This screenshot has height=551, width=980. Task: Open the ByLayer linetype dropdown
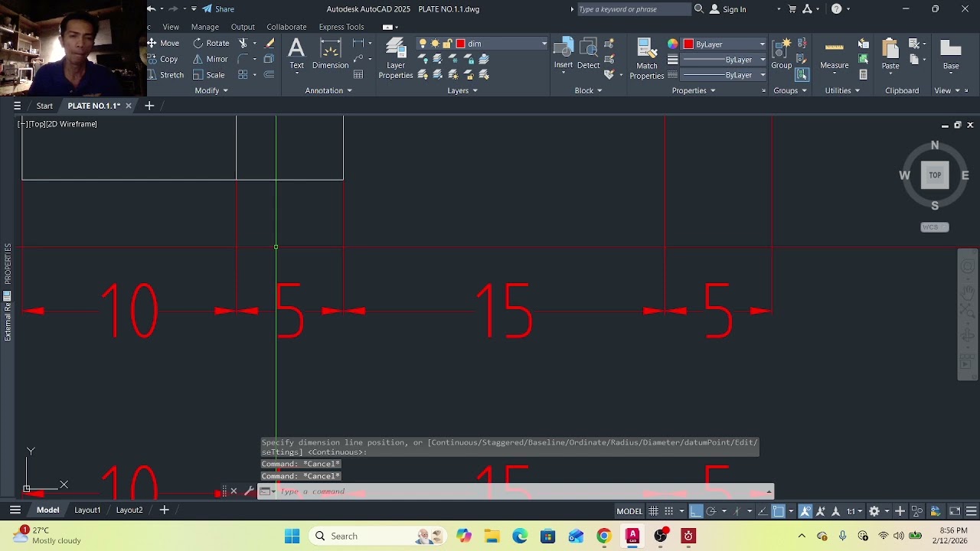(724, 75)
